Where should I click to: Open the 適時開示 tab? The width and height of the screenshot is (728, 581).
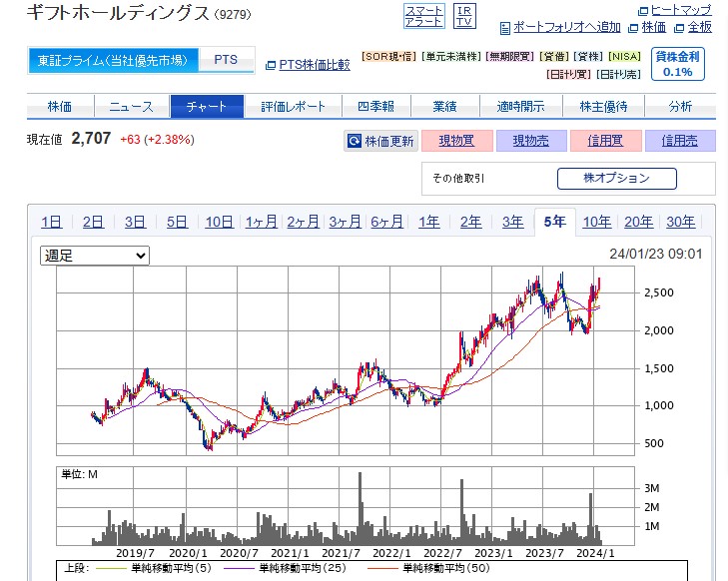520,106
